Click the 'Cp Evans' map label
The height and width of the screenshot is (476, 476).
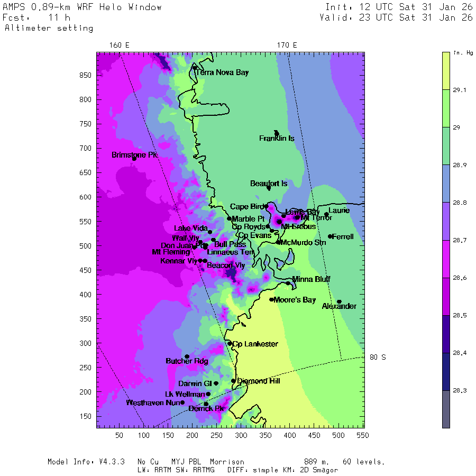[255, 235]
